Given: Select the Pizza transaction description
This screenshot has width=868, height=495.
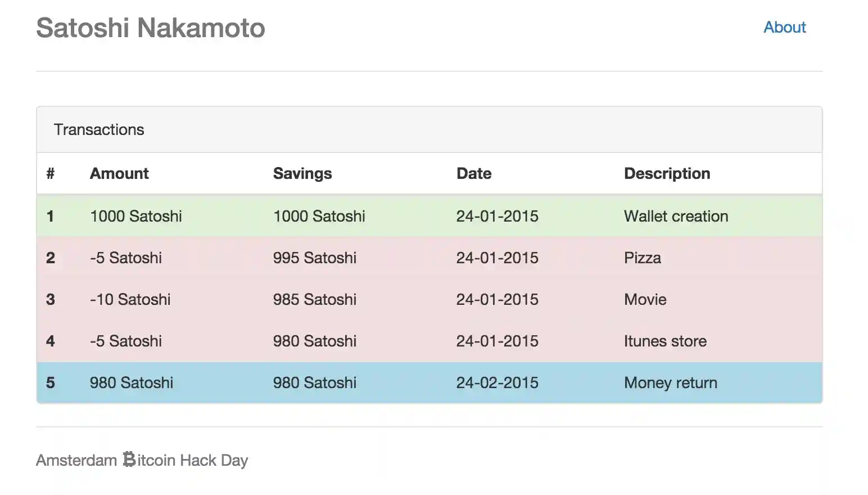Looking at the screenshot, I should pyautogui.click(x=642, y=258).
